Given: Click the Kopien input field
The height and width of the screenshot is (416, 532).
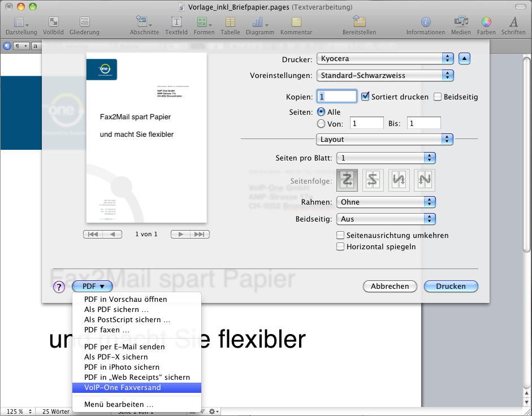Looking at the screenshot, I should click(x=337, y=96).
